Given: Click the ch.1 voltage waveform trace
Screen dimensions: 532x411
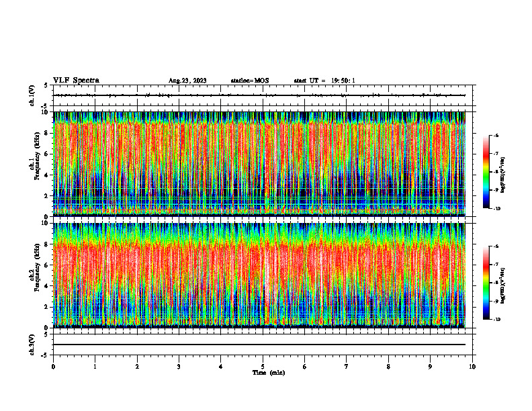Looking at the screenshot, I should (x=259, y=95).
